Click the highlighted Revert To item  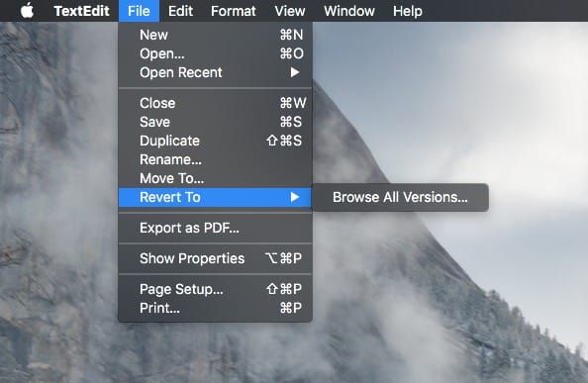(215, 197)
